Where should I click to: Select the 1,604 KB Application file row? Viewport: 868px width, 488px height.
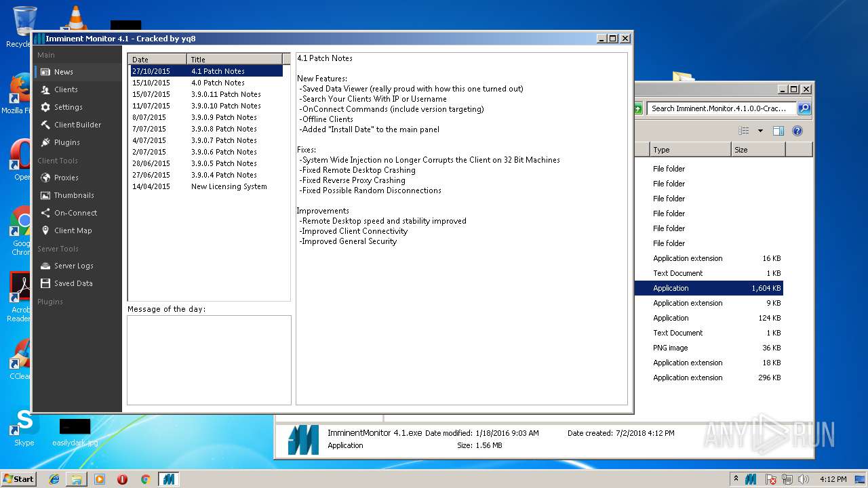[x=709, y=288]
